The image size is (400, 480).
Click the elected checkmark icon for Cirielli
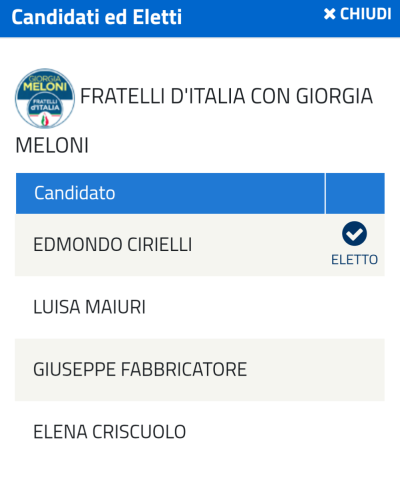pos(354,233)
